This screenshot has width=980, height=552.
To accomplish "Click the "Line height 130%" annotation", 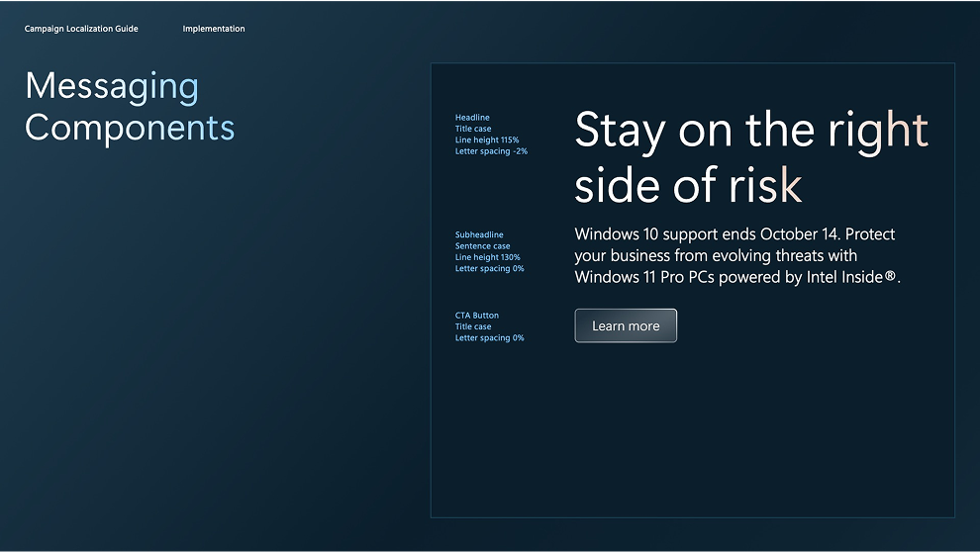I will 487,257.
